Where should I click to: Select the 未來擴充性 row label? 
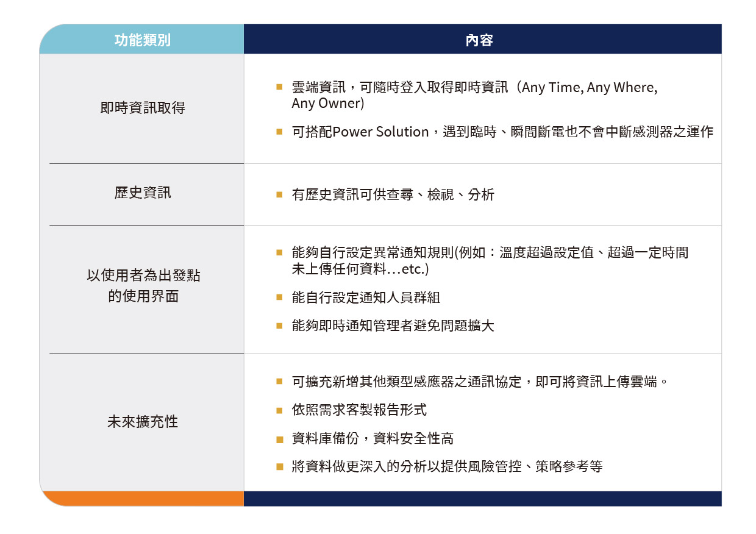point(142,422)
